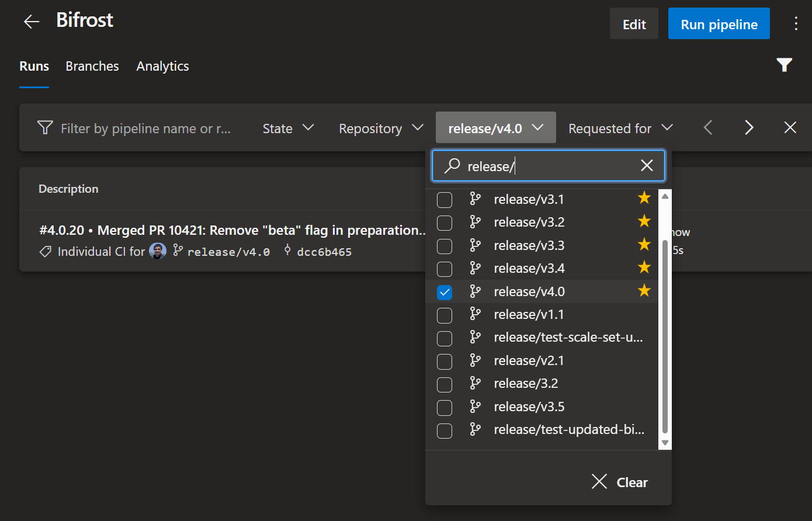Check the release/v3.3 checkbox
This screenshot has height=521, width=812.
coord(445,246)
